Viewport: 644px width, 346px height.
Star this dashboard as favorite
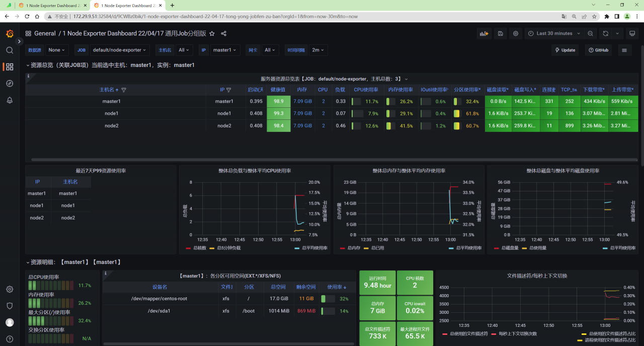pos(212,34)
